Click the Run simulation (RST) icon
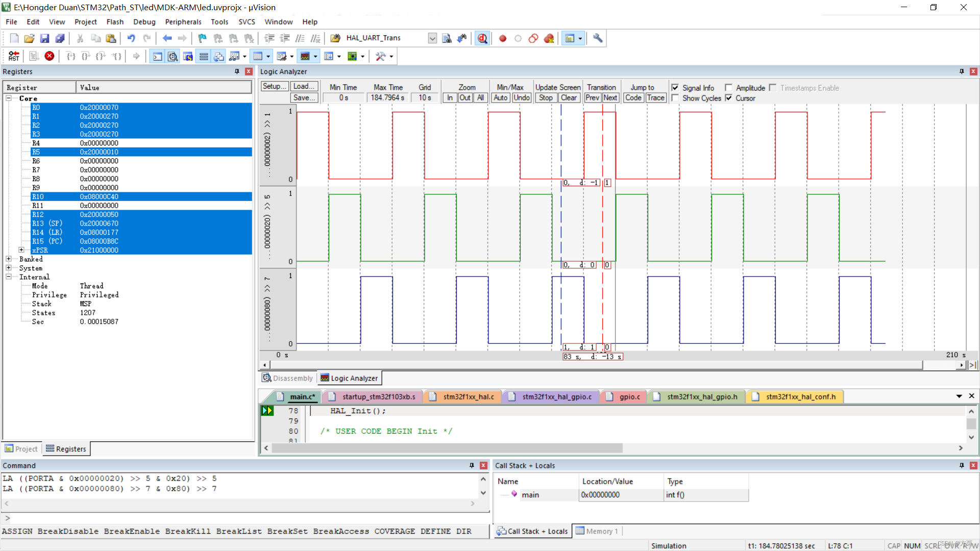 click(x=12, y=56)
